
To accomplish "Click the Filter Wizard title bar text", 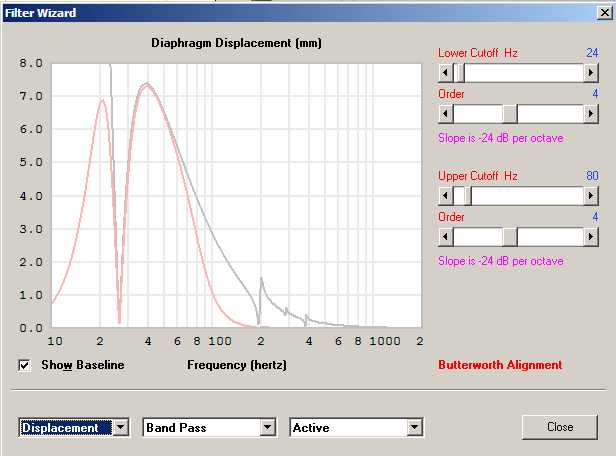I will [40, 13].
